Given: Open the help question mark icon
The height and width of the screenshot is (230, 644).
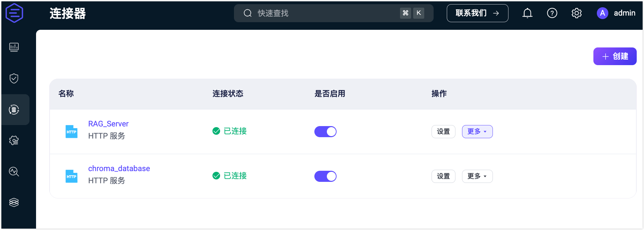Looking at the screenshot, I should [x=552, y=13].
